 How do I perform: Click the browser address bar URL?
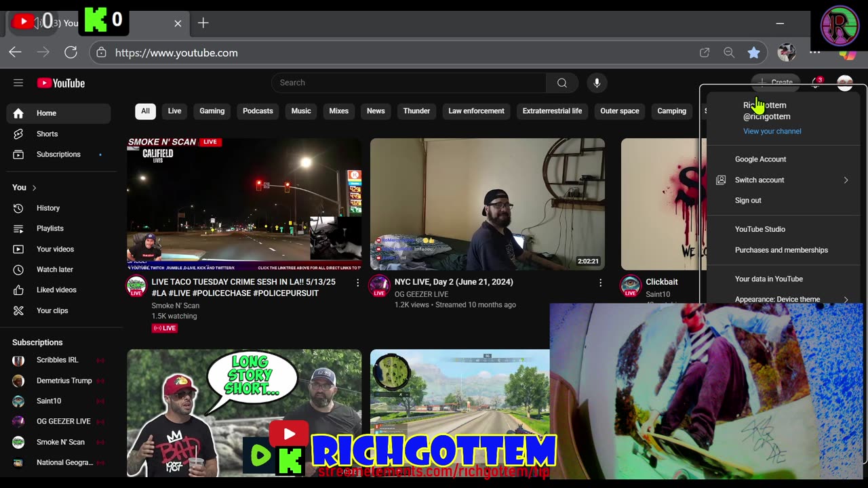coord(176,53)
